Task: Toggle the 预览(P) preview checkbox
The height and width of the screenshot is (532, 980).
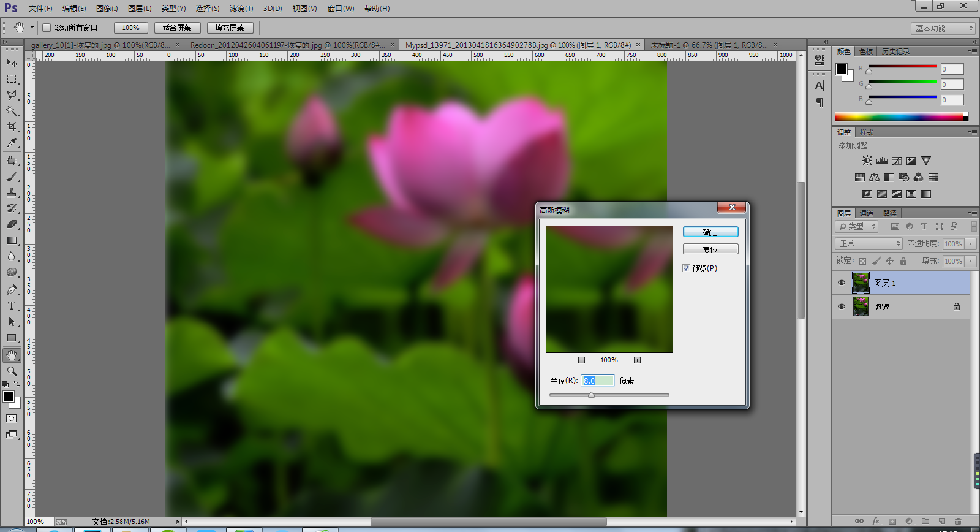Action: [687, 268]
